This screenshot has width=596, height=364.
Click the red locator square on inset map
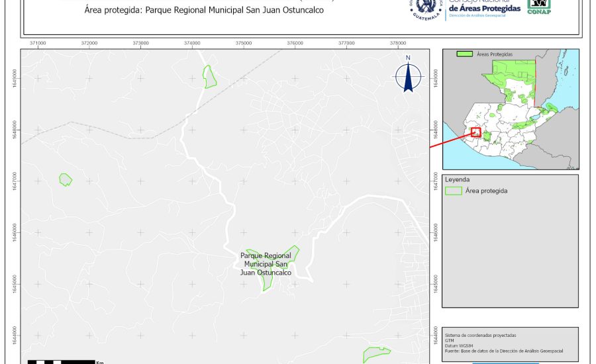pyautogui.click(x=475, y=132)
